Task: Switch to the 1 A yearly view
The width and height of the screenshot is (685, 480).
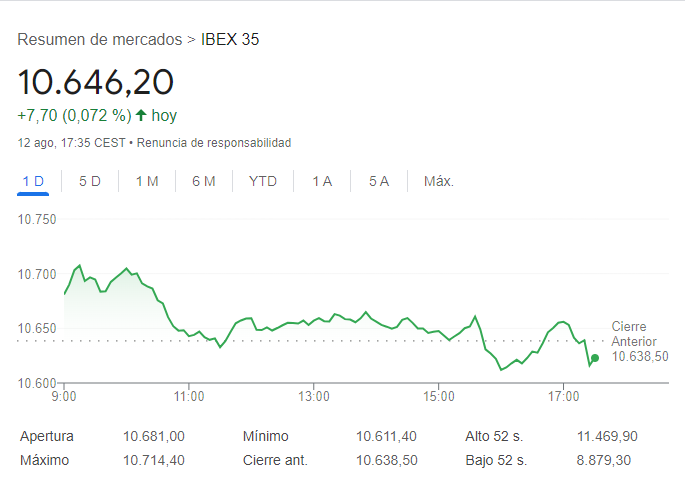Action: click(322, 181)
